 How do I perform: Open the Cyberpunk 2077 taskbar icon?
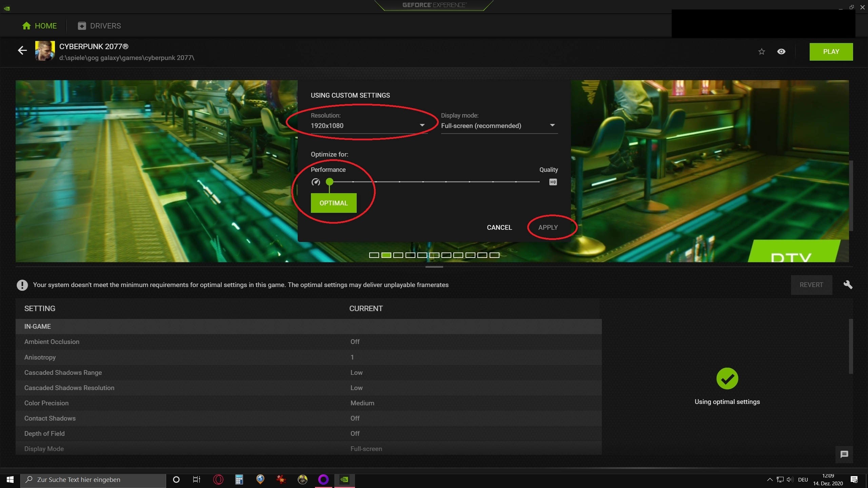pos(302,480)
